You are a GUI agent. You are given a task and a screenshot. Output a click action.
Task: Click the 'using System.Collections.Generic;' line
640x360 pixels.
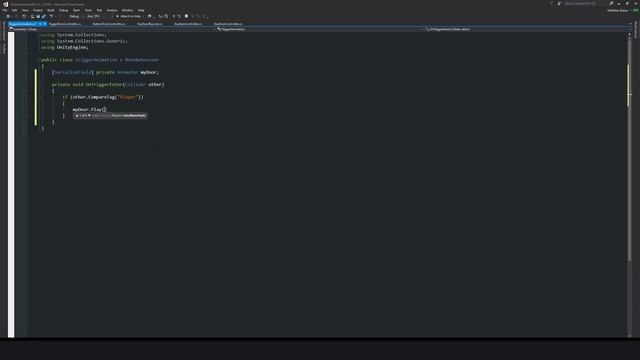point(84,41)
